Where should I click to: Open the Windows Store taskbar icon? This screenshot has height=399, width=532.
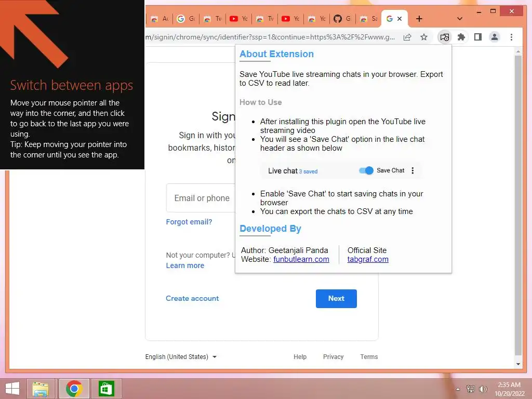[106, 389]
